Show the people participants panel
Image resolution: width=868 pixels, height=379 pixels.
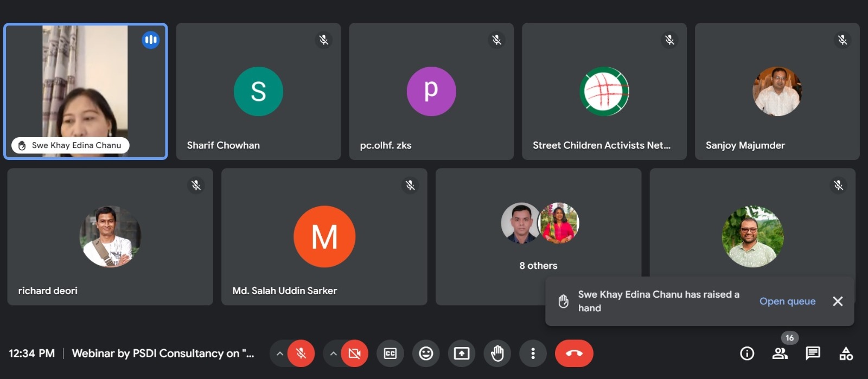pyautogui.click(x=780, y=354)
